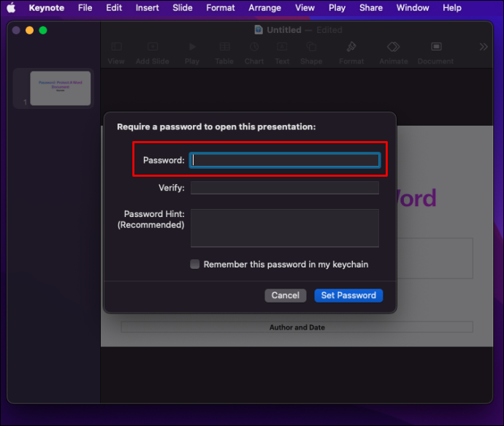Viewport: 504px width, 426px height.
Task: Open the Edit menu
Action: (x=114, y=8)
